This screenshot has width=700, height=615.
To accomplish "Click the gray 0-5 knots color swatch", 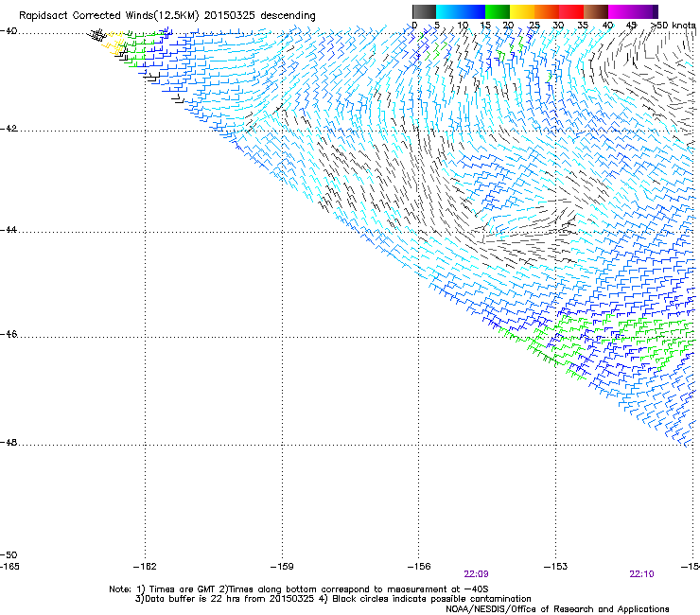I will click(x=424, y=11).
